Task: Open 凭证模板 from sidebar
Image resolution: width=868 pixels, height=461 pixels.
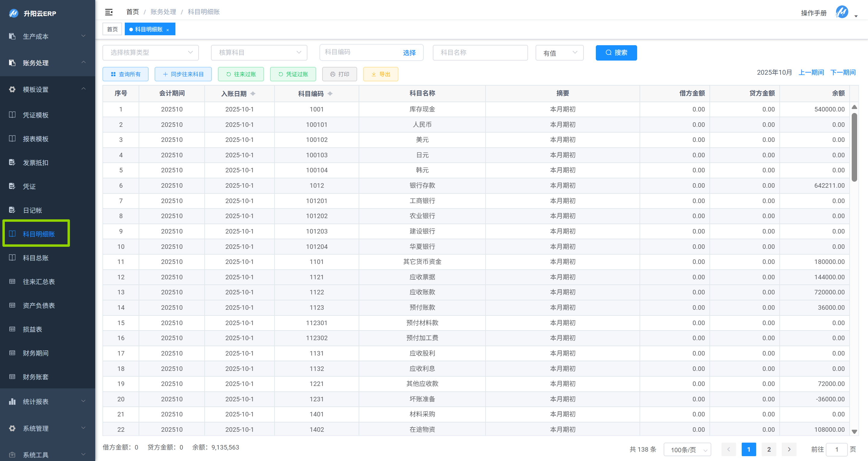Action: click(35, 115)
